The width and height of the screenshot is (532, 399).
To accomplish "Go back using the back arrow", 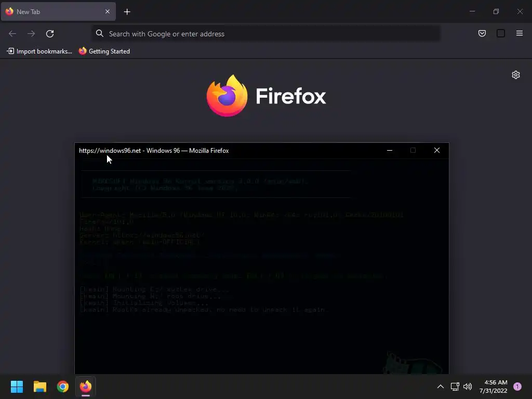I will pos(12,34).
